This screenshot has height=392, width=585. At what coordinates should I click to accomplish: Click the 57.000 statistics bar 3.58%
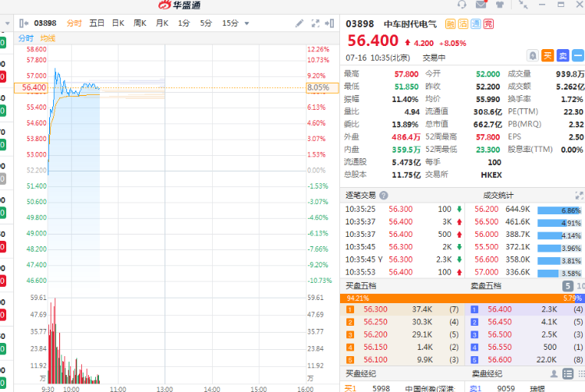(x=559, y=274)
